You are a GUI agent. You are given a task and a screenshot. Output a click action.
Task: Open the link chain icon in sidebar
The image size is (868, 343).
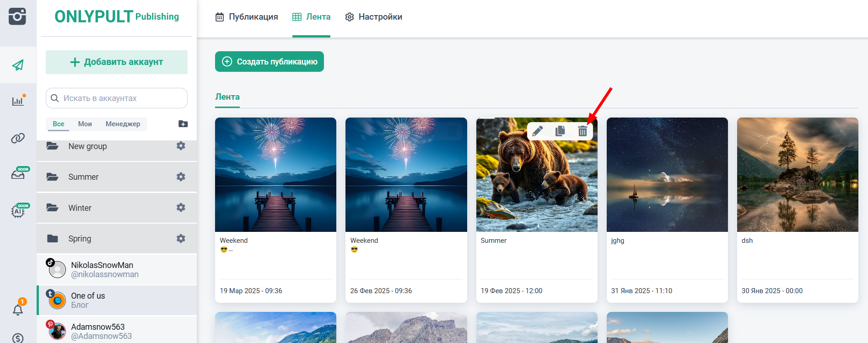click(18, 138)
